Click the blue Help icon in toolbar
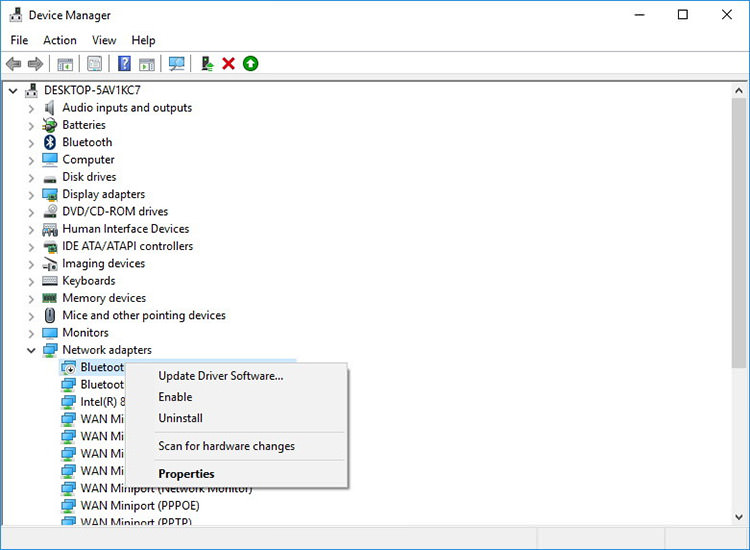This screenshot has width=750, height=550. [x=124, y=64]
